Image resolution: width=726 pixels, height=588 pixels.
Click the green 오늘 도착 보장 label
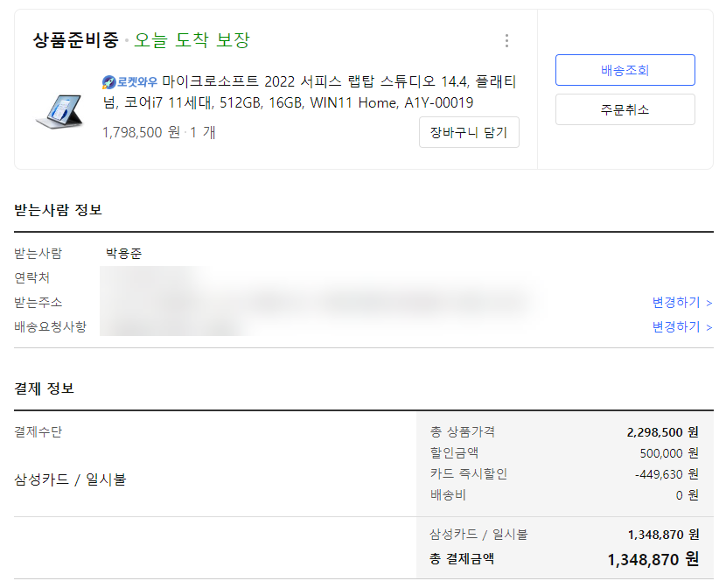(x=192, y=40)
